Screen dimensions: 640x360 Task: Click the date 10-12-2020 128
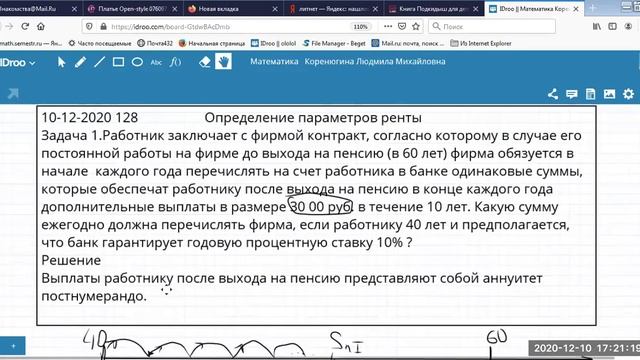[89, 118]
